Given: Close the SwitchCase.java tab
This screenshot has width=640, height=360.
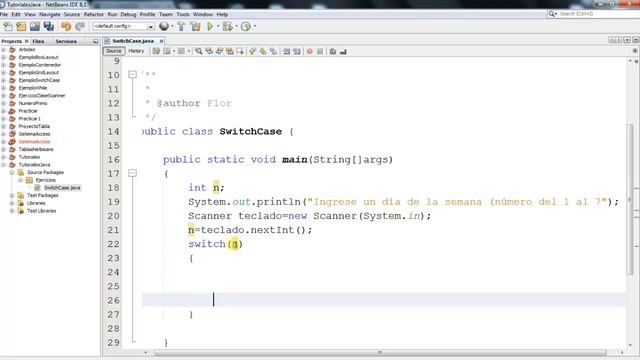Looking at the screenshot, I should click(x=161, y=41).
